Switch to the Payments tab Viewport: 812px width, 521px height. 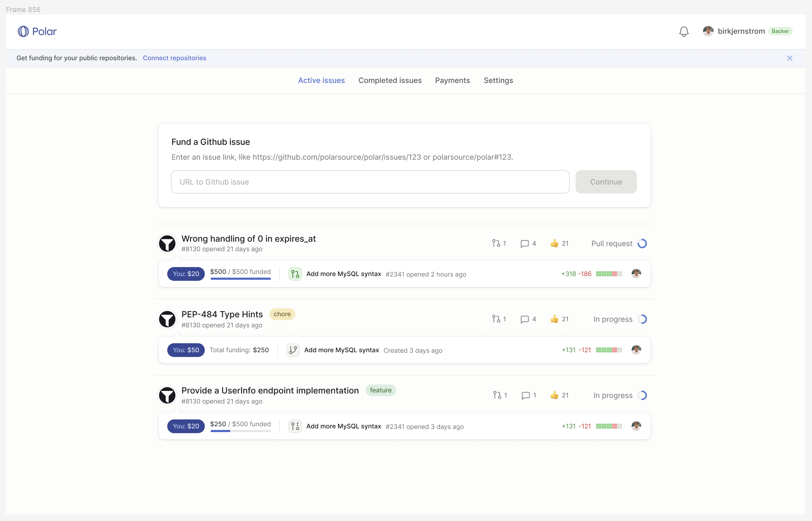tap(452, 81)
